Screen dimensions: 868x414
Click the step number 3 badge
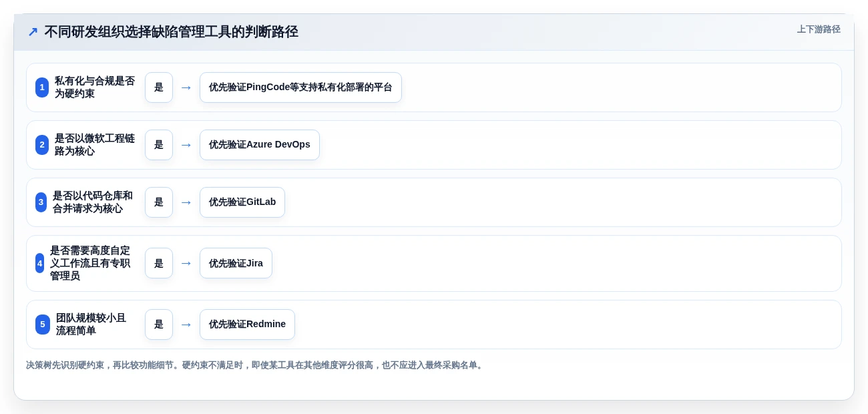(41, 202)
